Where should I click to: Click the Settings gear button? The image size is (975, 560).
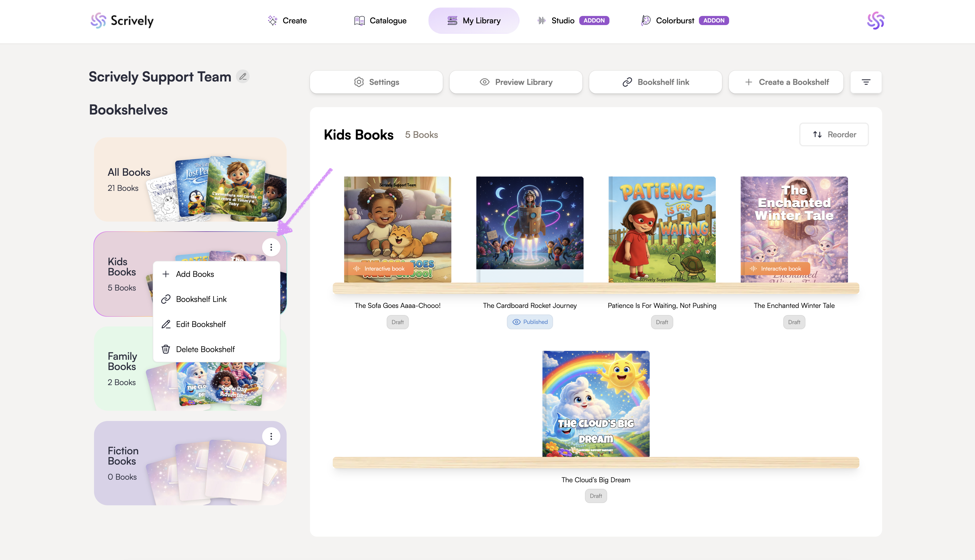376,82
